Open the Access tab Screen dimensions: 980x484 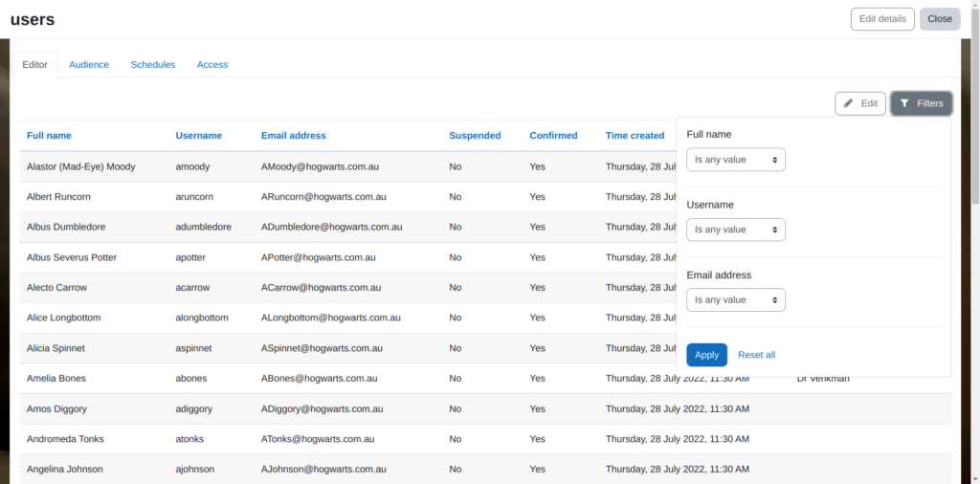(212, 65)
